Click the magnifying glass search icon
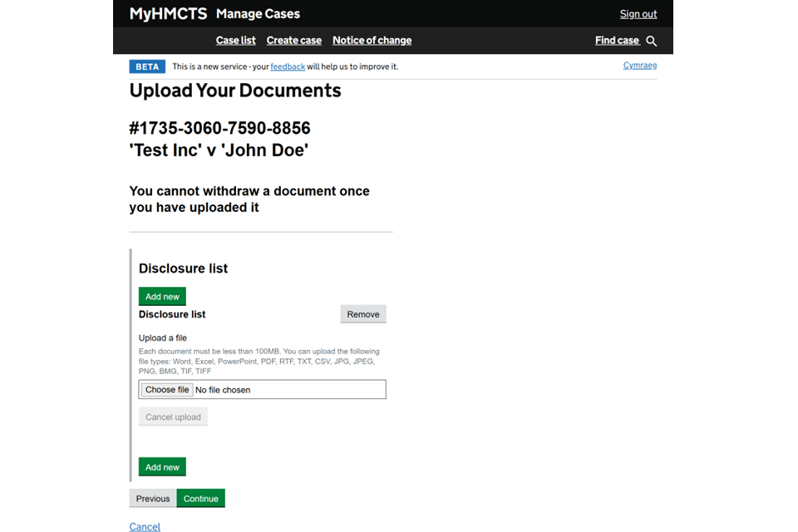Screen dimensions: 798x532 tap(651, 41)
